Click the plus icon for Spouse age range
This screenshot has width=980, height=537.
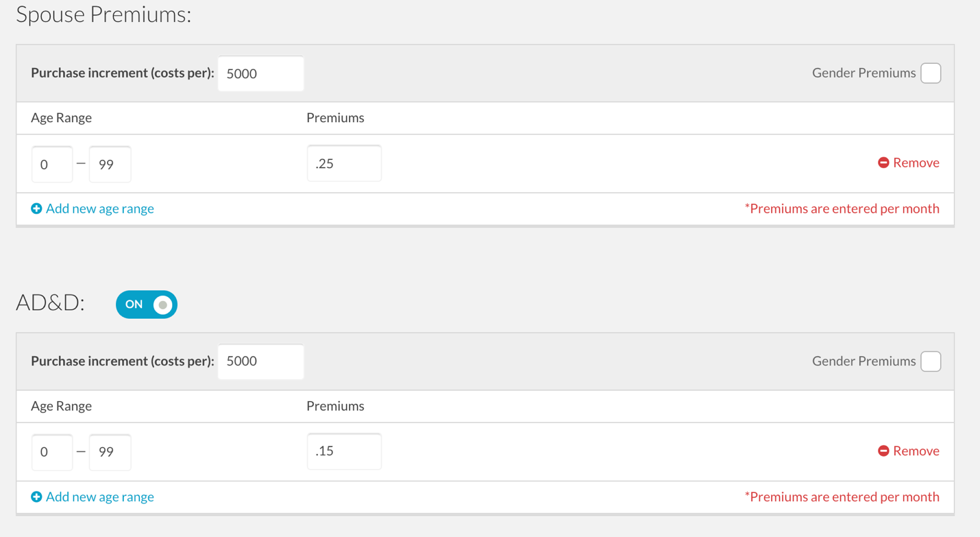(36, 208)
